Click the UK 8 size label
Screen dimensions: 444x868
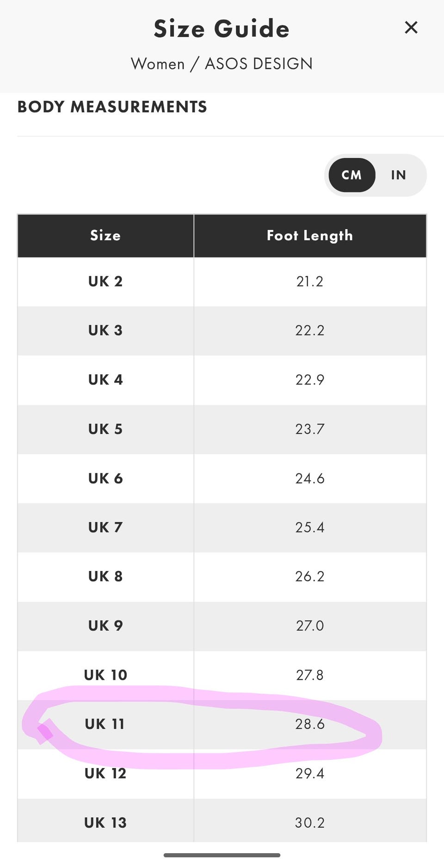[x=105, y=577]
